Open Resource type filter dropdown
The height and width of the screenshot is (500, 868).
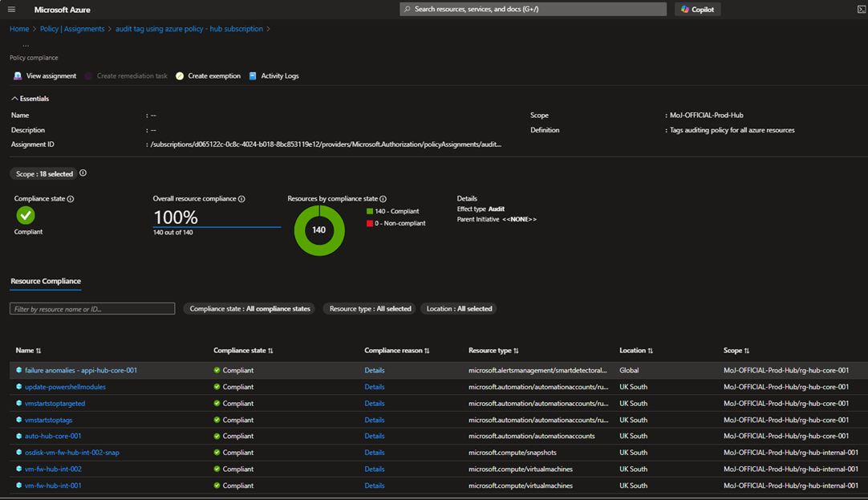pyautogui.click(x=370, y=309)
